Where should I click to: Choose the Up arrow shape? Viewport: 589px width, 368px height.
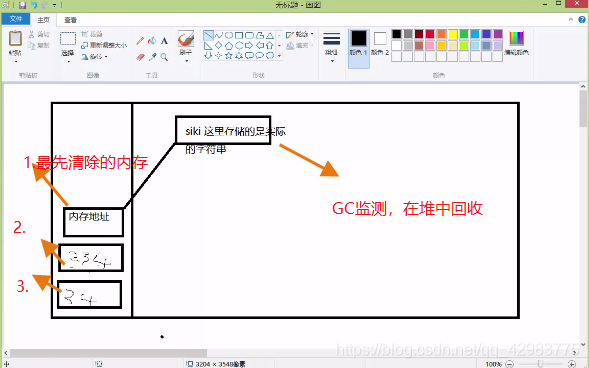[270, 45]
